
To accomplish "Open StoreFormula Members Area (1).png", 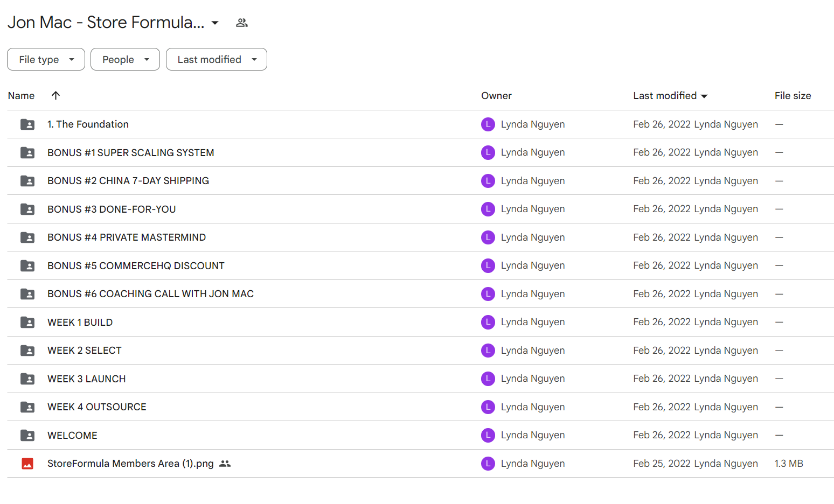I will coord(130,464).
